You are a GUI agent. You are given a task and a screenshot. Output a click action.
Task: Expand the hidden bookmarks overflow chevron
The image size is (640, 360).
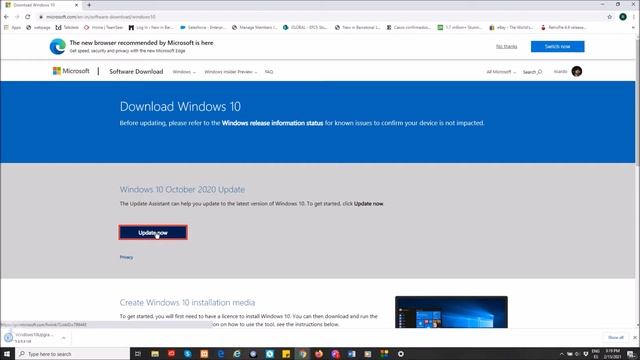634,27
